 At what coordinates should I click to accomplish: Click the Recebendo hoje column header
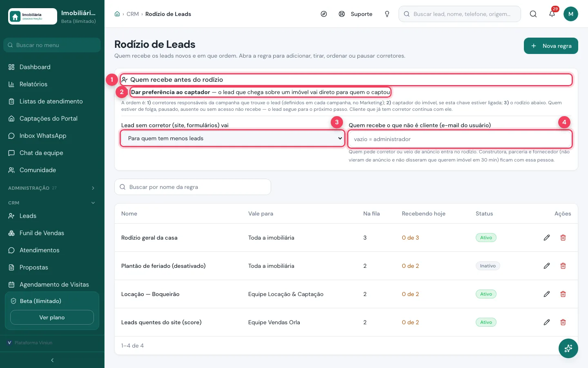coord(423,213)
